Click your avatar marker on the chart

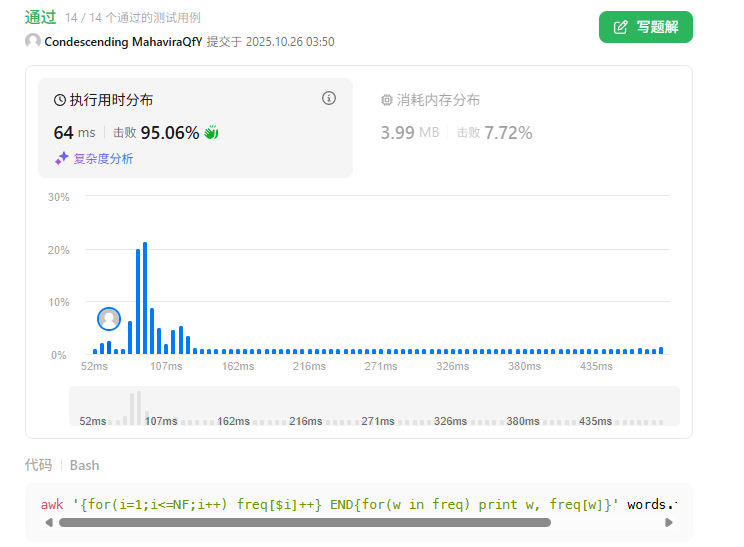(109, 319)
